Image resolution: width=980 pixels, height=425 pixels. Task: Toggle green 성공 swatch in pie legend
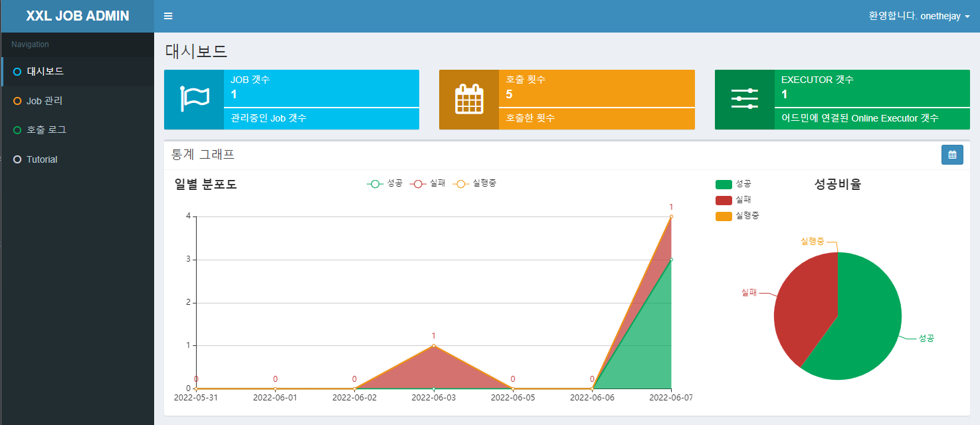click(x=724, y=184)
